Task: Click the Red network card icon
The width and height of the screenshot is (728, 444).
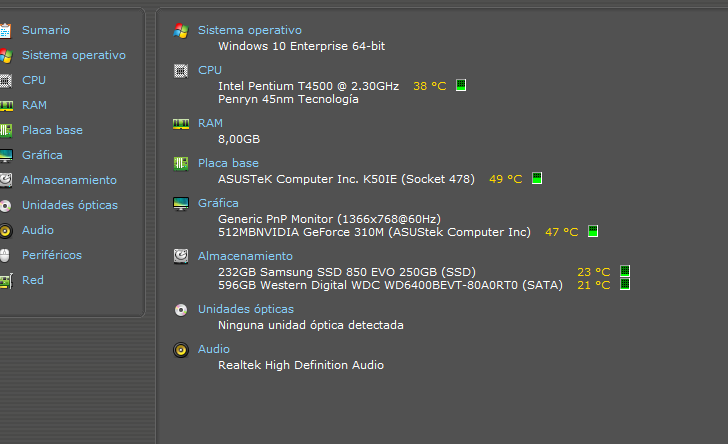Action: pyautogui.click(x=6, y=281)
